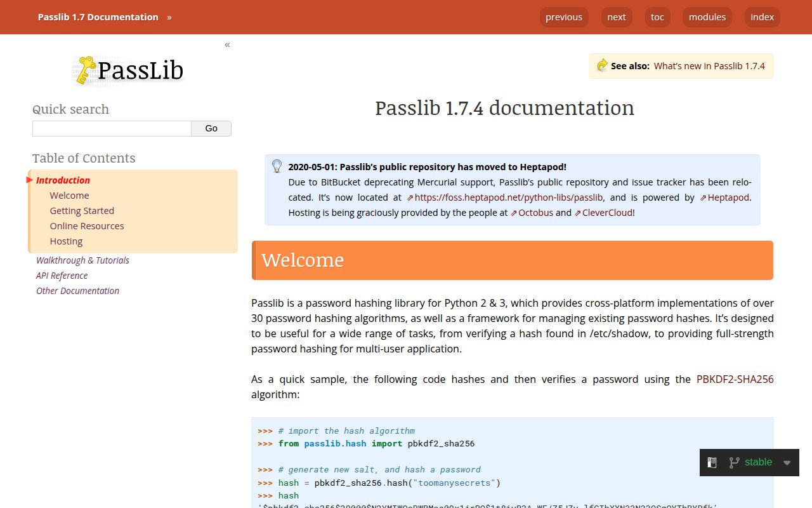The image size is (812, 508).
Task: Open Getting Started in sidebar
Action: pos(82,211)
